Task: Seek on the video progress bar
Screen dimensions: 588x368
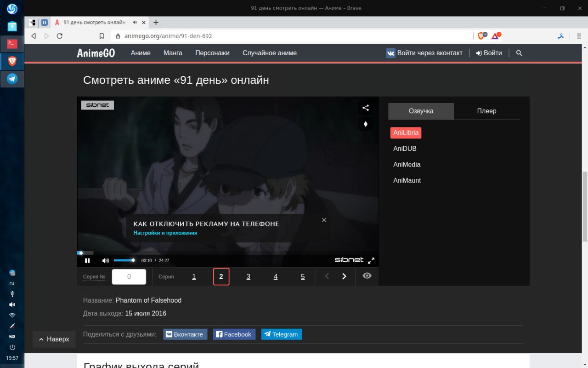Action: (228, 253)
